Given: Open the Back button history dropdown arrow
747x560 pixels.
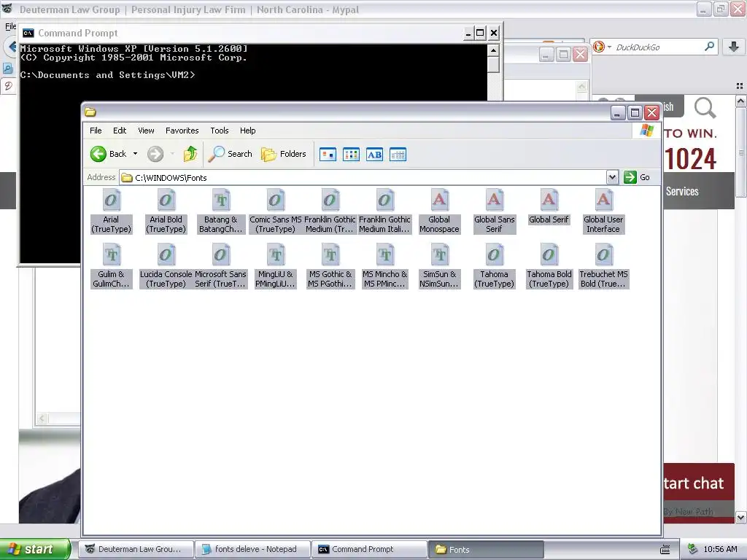Looking at the screenshot, I should 135,154.
